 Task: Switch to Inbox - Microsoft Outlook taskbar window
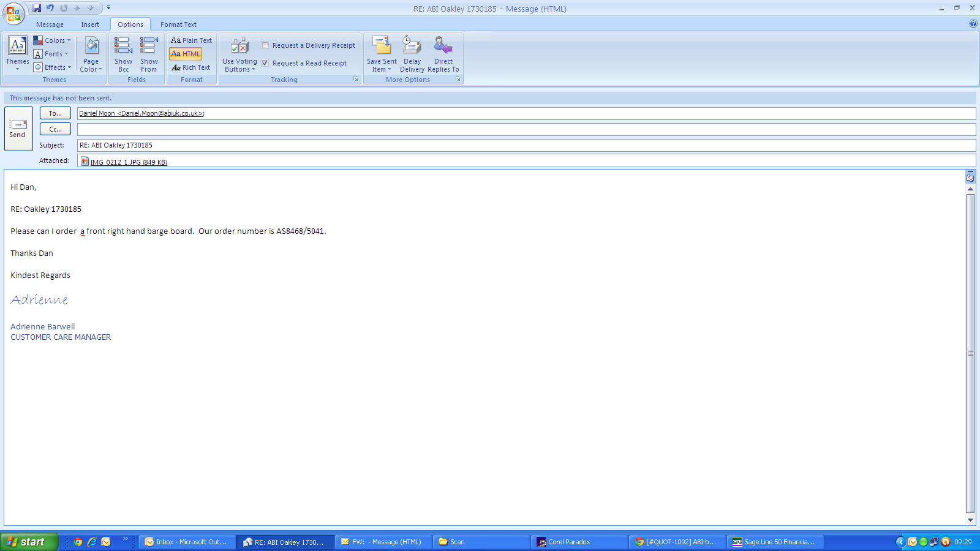click(x=187, y=542)
